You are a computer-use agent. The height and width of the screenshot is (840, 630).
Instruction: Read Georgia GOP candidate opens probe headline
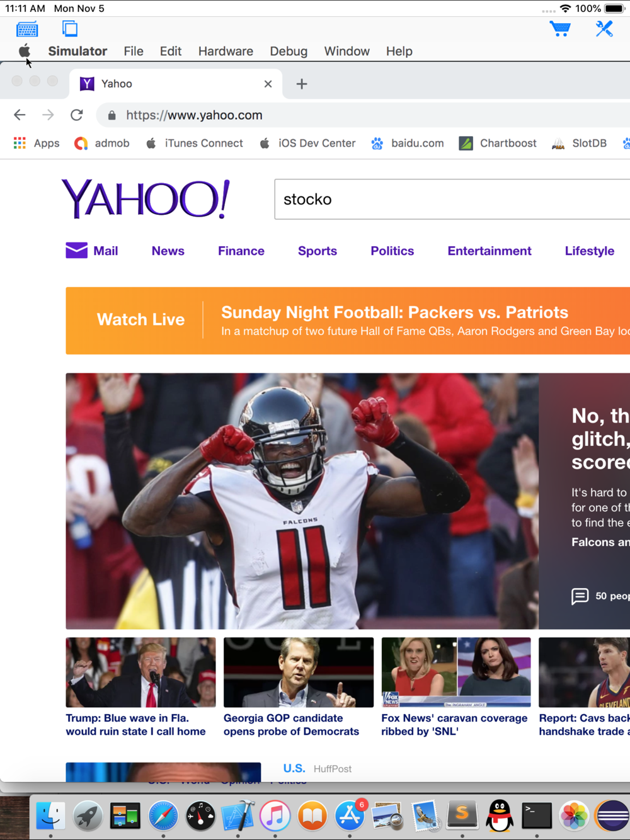(x=291, y=725)
